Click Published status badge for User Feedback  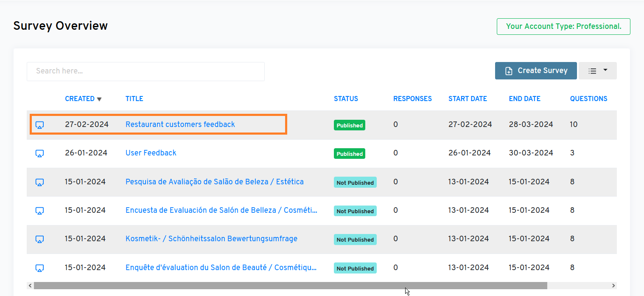pos(350,154)
